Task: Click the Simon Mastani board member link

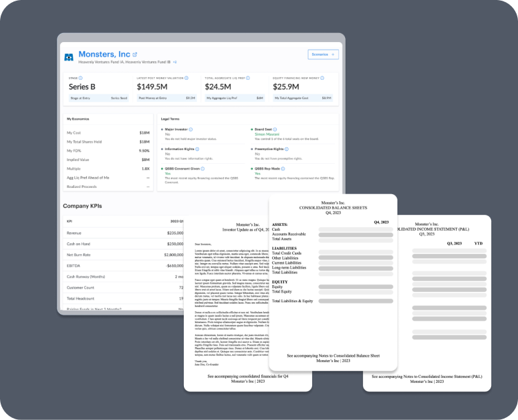Action: point(267,134)
